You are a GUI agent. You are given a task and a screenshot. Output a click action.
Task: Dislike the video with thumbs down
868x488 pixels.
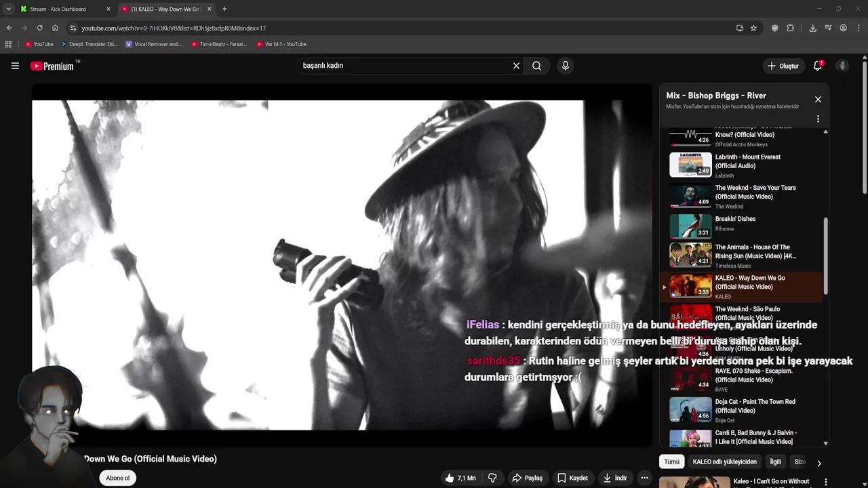pyautogui.click(x=492, y=478)
